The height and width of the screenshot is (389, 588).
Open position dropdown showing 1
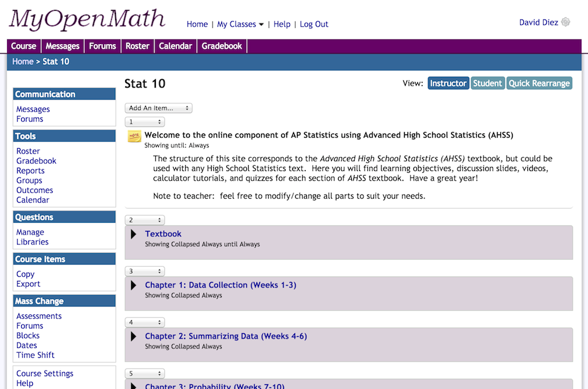[x=145, y=122]
